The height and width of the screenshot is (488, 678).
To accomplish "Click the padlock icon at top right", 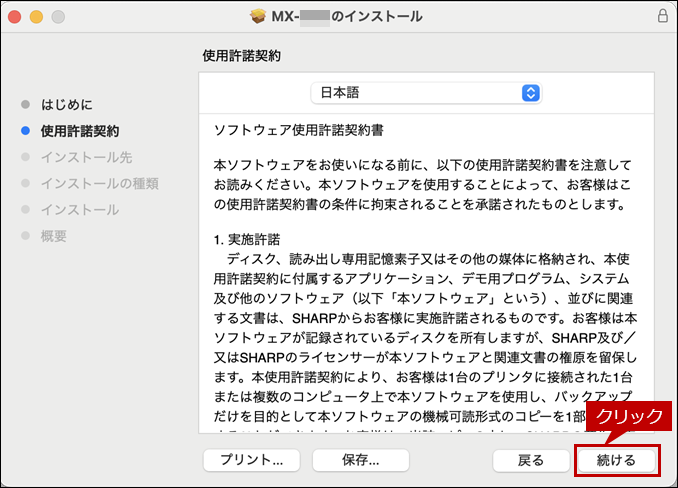I will click(x=663, y=17).
